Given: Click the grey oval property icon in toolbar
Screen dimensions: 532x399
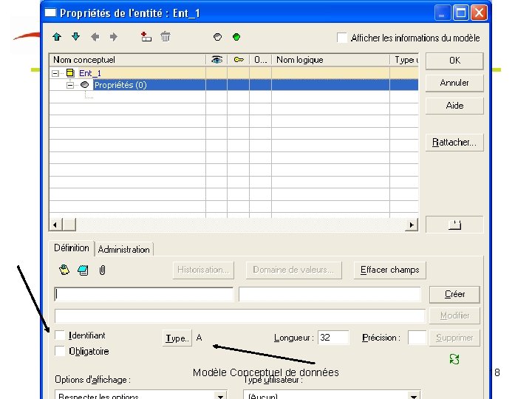Looking at the screenshot, I should pos(217,37).
